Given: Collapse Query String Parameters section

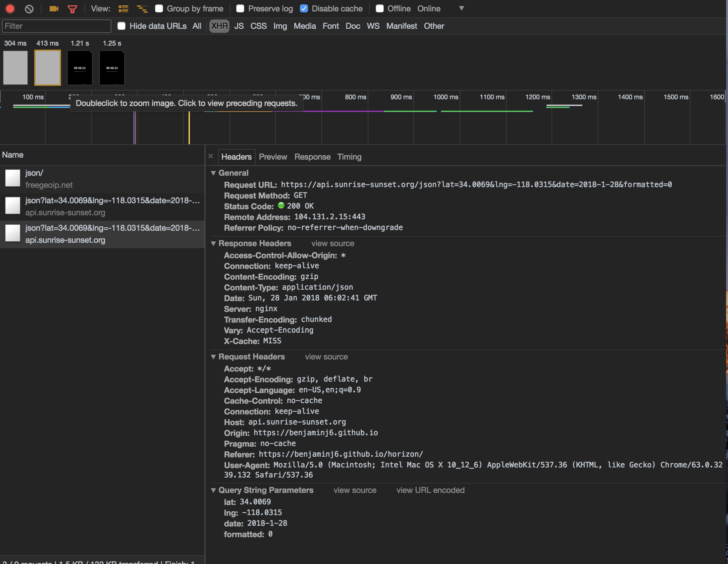Looking at the screenshot, I should point(213,490).
